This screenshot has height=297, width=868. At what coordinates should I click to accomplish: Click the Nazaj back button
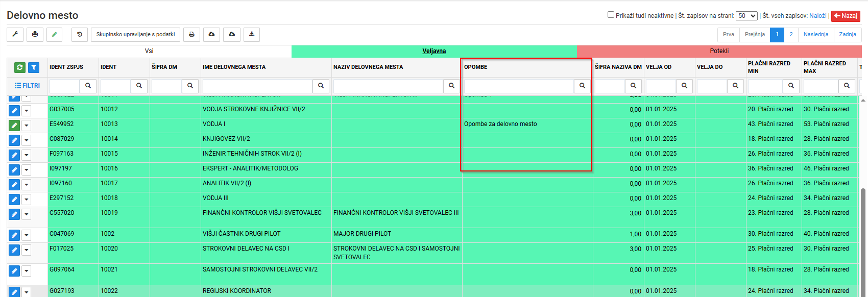[x=846, y=16]
